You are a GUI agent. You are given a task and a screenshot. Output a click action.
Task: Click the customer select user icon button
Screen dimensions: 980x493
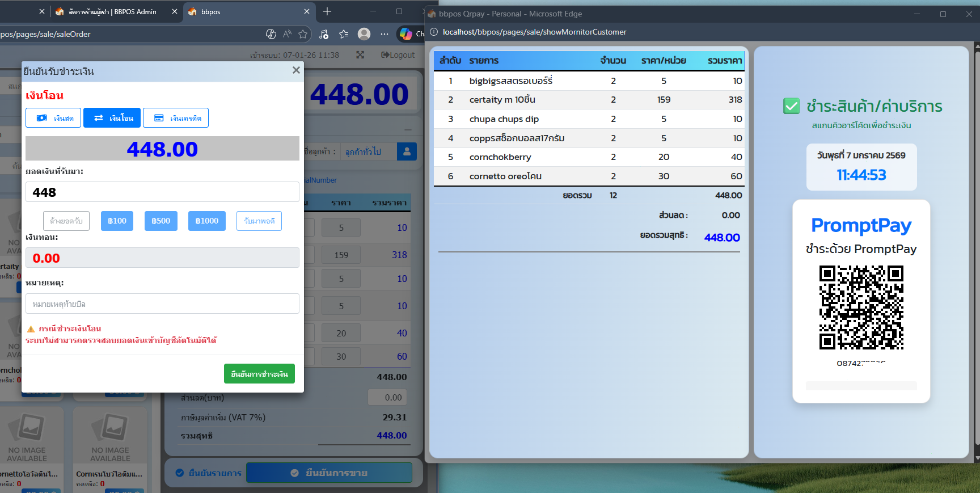pyautogui.click(x=407, y=151)
